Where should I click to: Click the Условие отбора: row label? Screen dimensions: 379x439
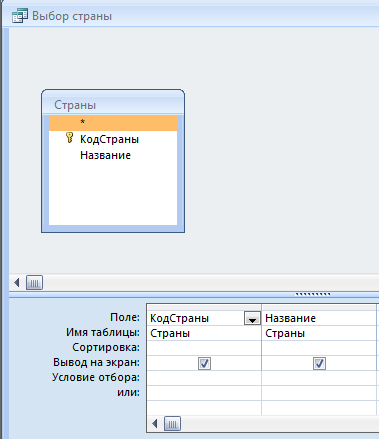pyautogui.click(x=96, y=377)
